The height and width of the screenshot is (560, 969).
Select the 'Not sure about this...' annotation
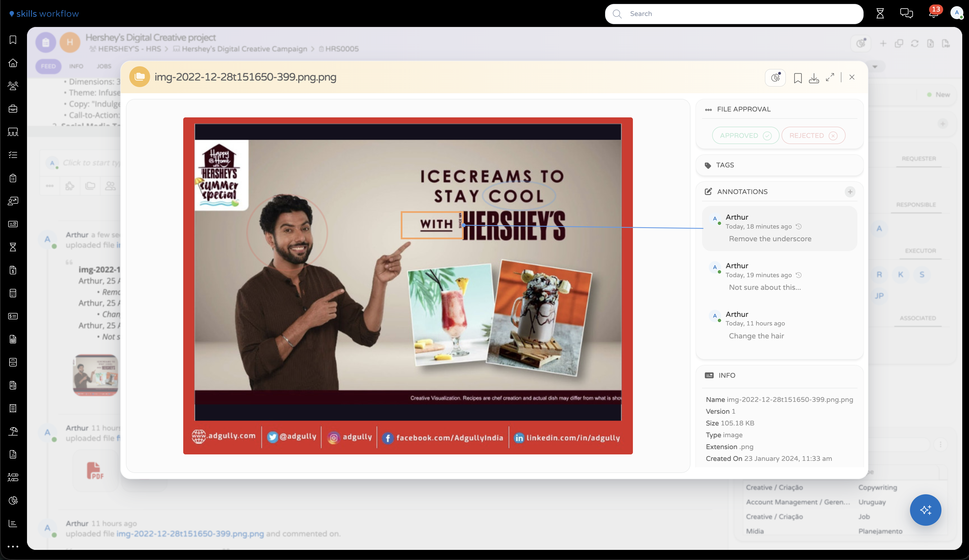click(x=779, y=277)
